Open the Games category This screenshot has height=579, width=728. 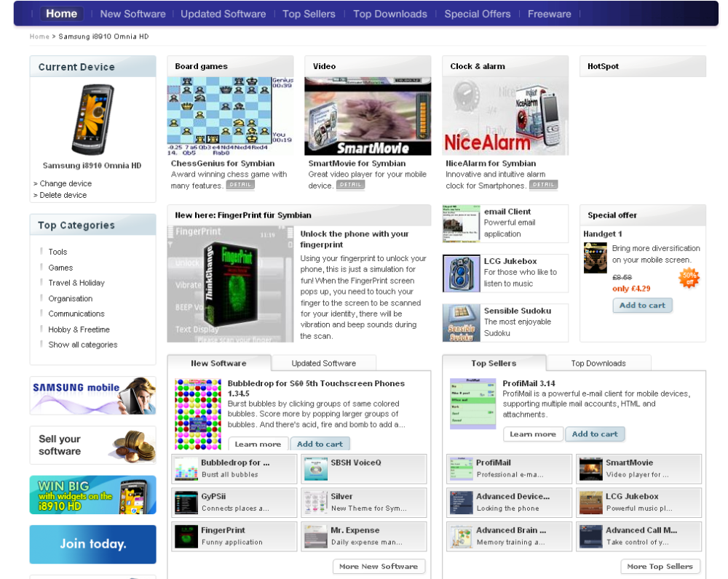(x=60, y=267)
